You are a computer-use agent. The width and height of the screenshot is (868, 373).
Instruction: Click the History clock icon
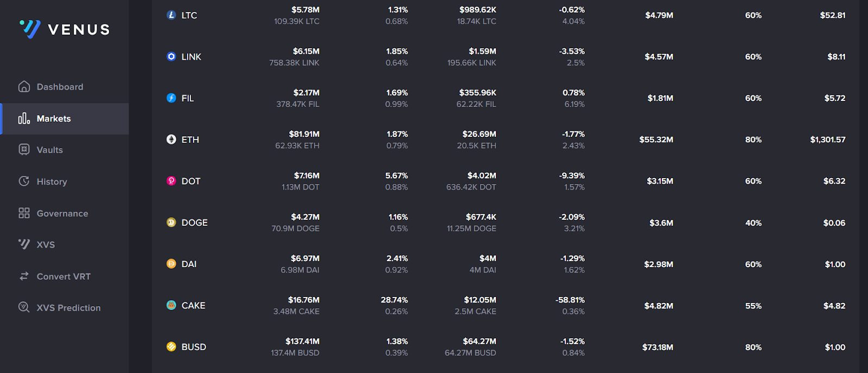click(24, 181)
